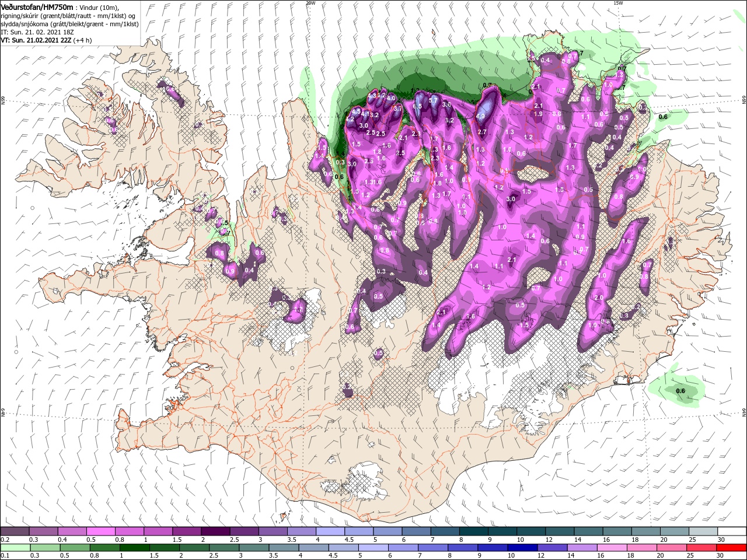Image resolution: width=747 pixels, height=560 pixels.
Task: Click the 3.7 snowfall value
Action: [x=399, y=108]
